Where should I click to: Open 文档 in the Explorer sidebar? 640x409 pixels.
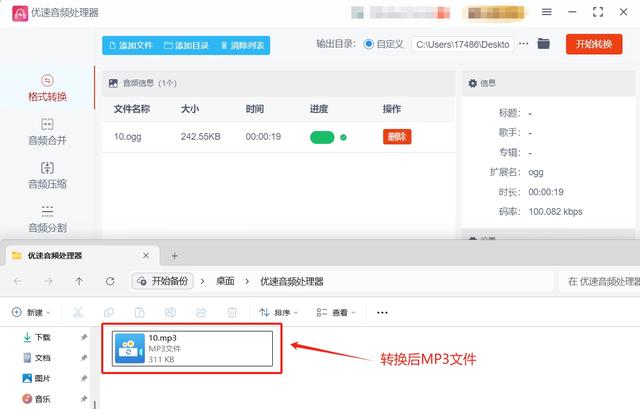37,358
